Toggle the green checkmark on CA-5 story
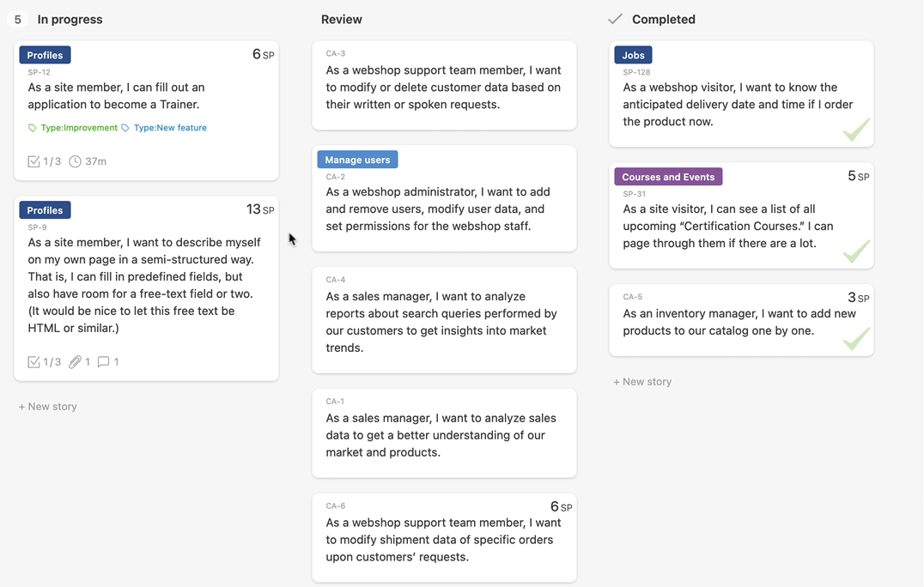 tap(855, 339)
